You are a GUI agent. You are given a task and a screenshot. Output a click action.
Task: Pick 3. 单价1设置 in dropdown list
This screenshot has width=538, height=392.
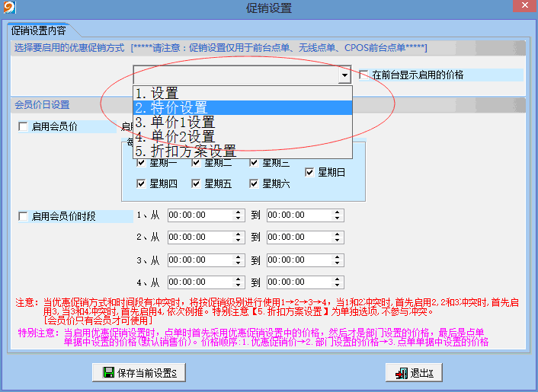pos(242,122)
